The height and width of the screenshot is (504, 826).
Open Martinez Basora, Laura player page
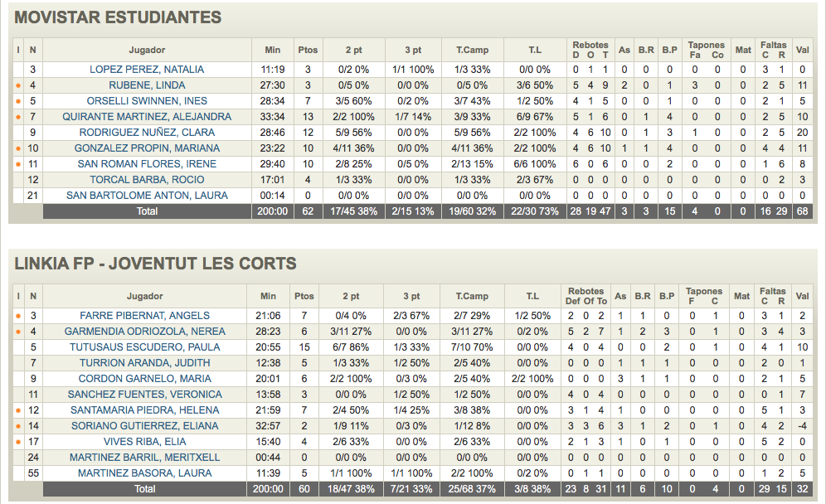145,473
